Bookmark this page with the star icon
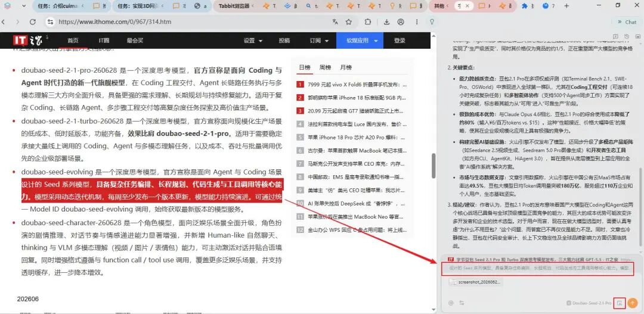644x314 pixels. pos(349,22)
